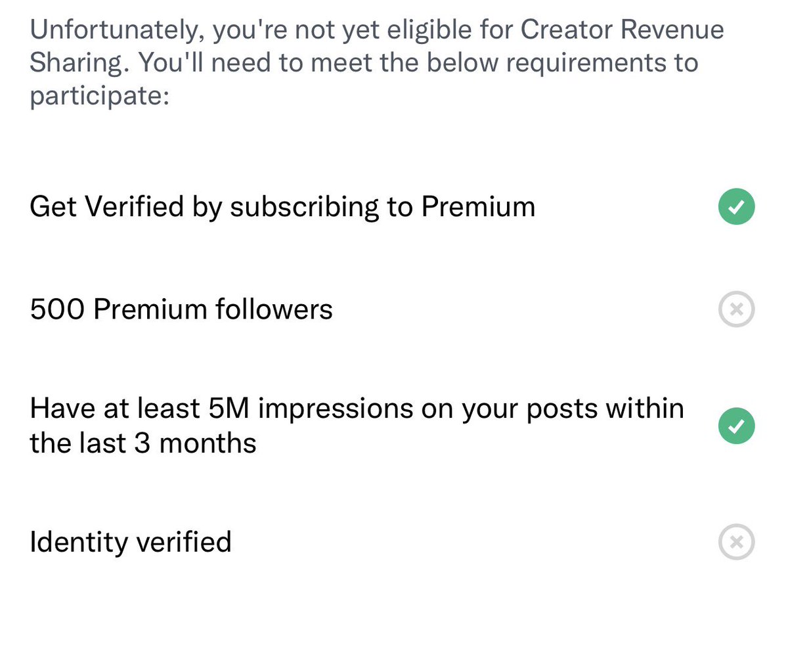Click the gray X beside Identity verified

[736, 542]
